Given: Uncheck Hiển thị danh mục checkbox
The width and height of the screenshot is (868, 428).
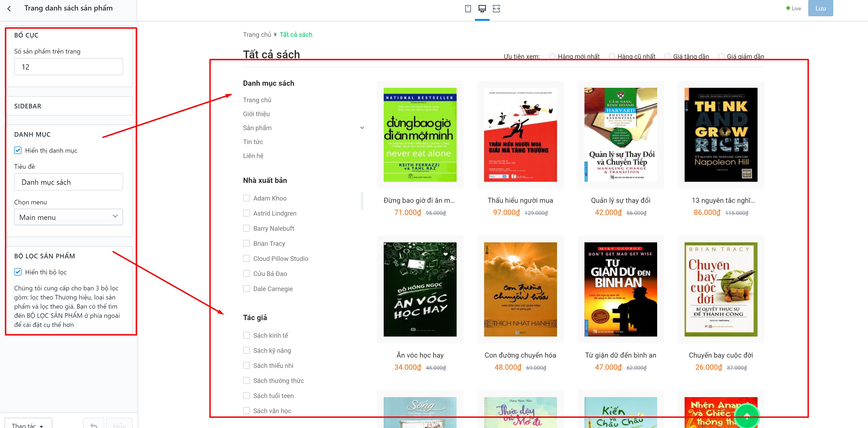Looking at the screenshot, I should pyautogui.click(x=18, y=150).
